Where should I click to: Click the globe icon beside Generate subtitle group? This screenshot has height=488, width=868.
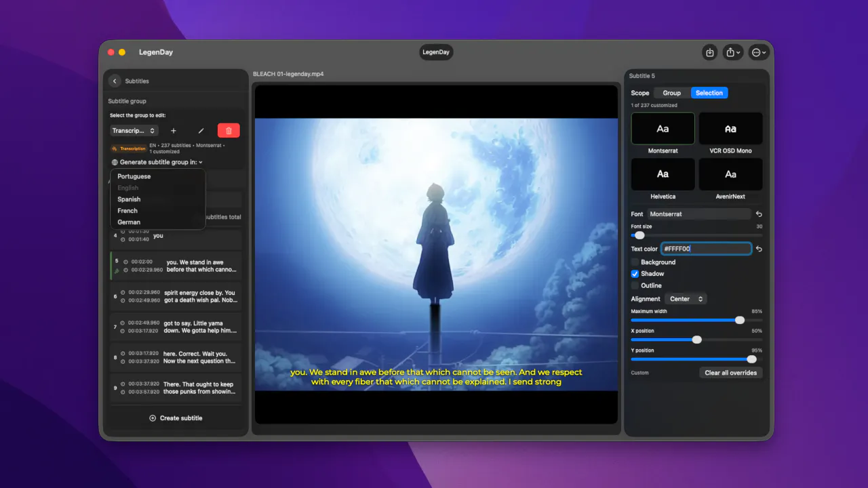click(115, 163)
